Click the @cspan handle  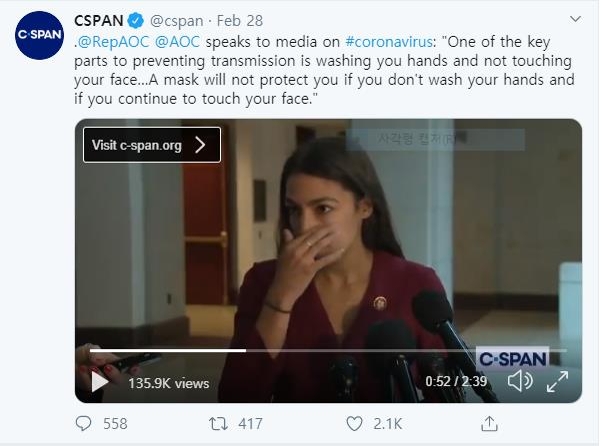(178, 21)
